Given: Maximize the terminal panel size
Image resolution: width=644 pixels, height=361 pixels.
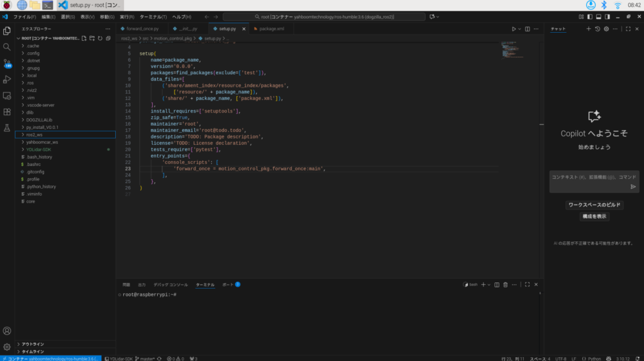Looking at the screenshot, I should [527, 285].
